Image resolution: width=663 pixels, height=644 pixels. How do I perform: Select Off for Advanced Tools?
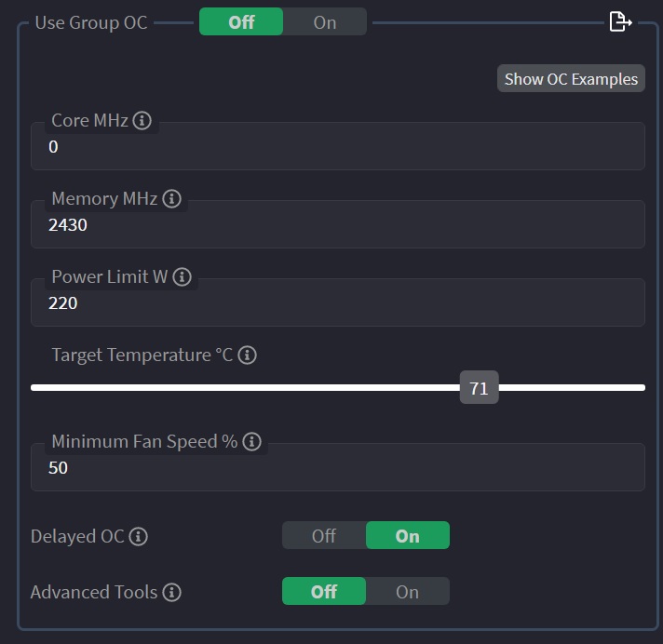324,591
